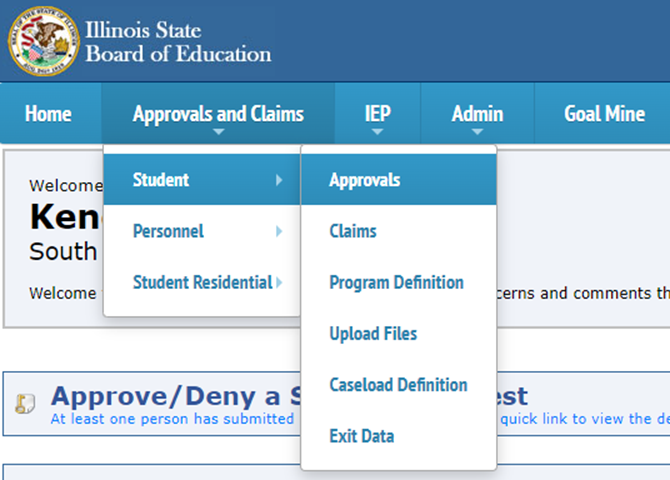Screen dimensions: 670x480
Task: Click the Illinois state seal logo
Action: (44, 40)
